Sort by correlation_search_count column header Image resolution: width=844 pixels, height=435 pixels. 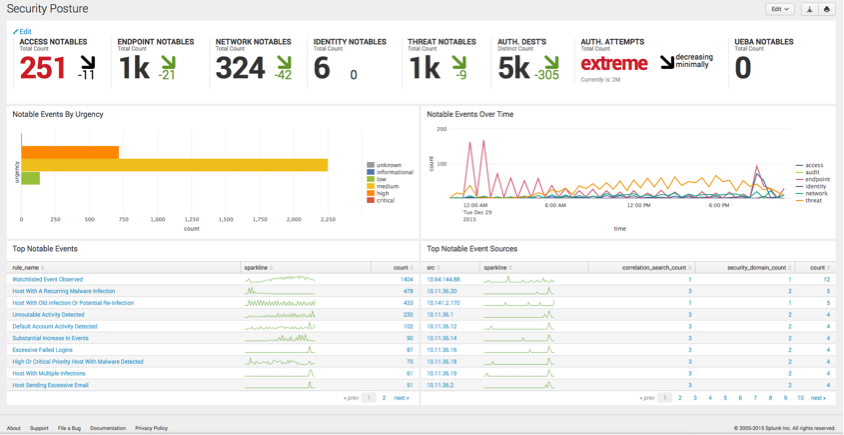pos(657,268)
